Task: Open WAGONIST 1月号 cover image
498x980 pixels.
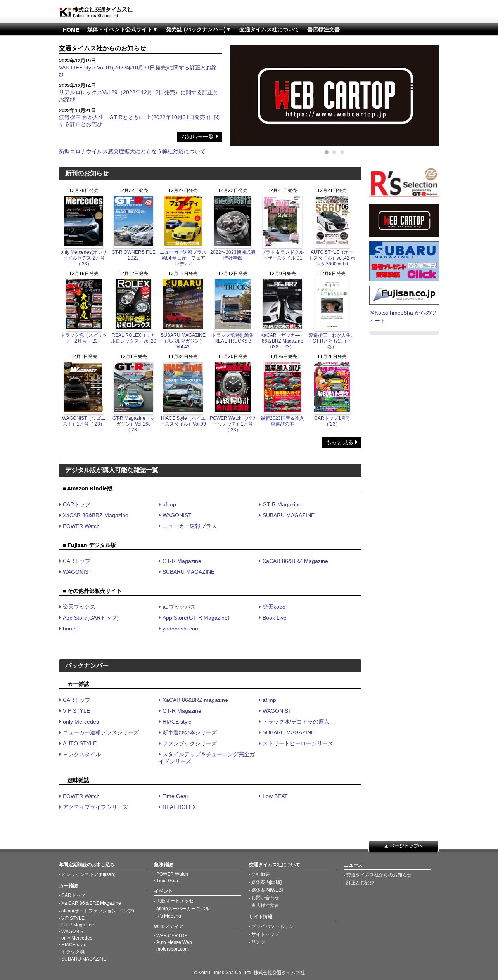Action: [84, 387]
